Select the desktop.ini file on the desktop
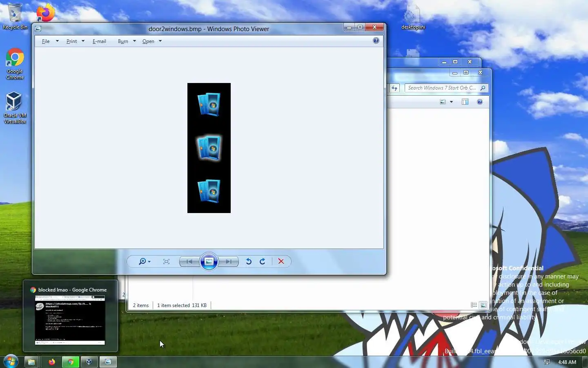This screenshot has height=368, width=588. [x=413, y=18]
